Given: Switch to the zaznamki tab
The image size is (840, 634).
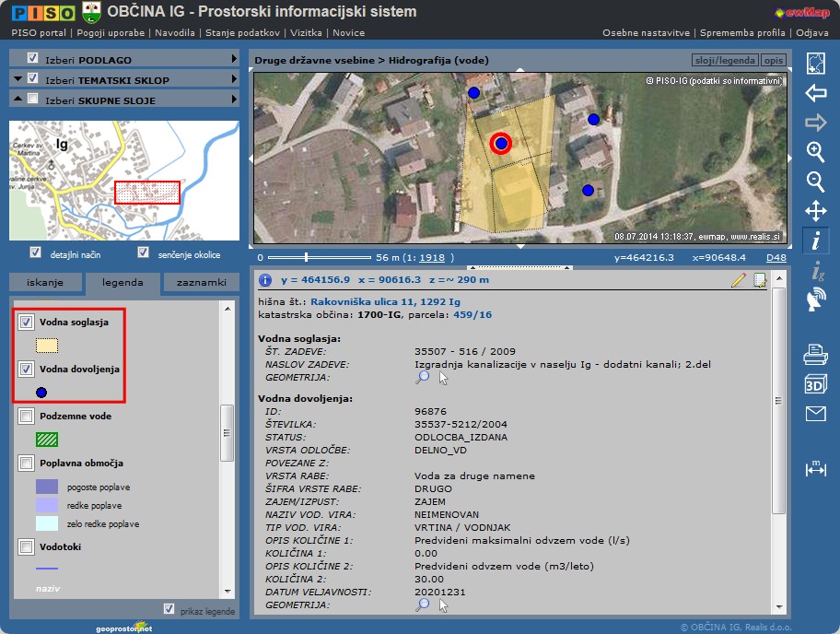Looking at the screenshot, I should (x=201, y=284).
